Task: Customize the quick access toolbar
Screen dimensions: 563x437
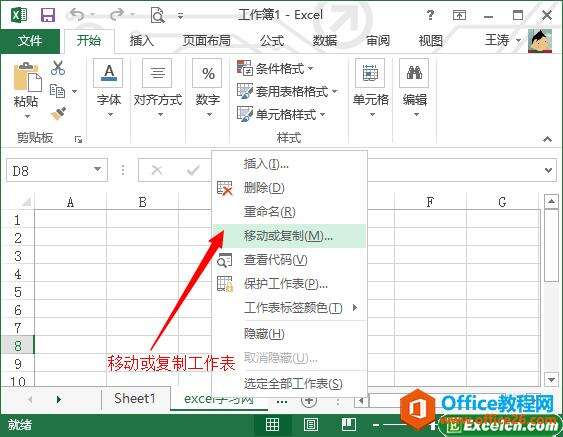Action: (x=181, y=16)
